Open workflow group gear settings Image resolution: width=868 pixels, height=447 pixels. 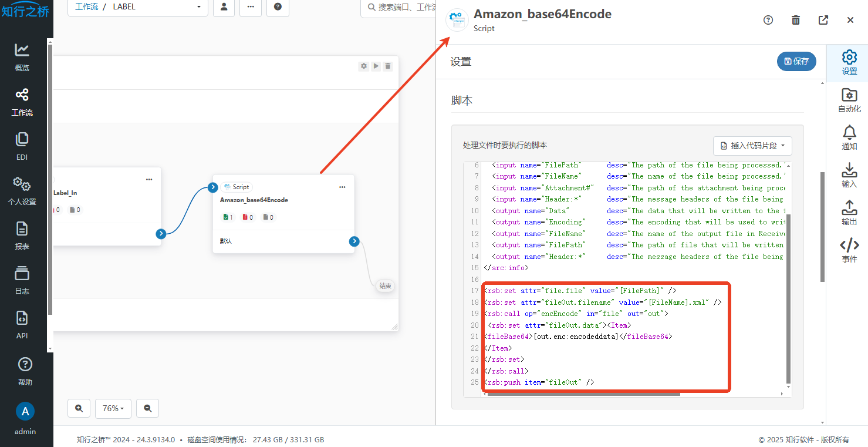point(364,66)
